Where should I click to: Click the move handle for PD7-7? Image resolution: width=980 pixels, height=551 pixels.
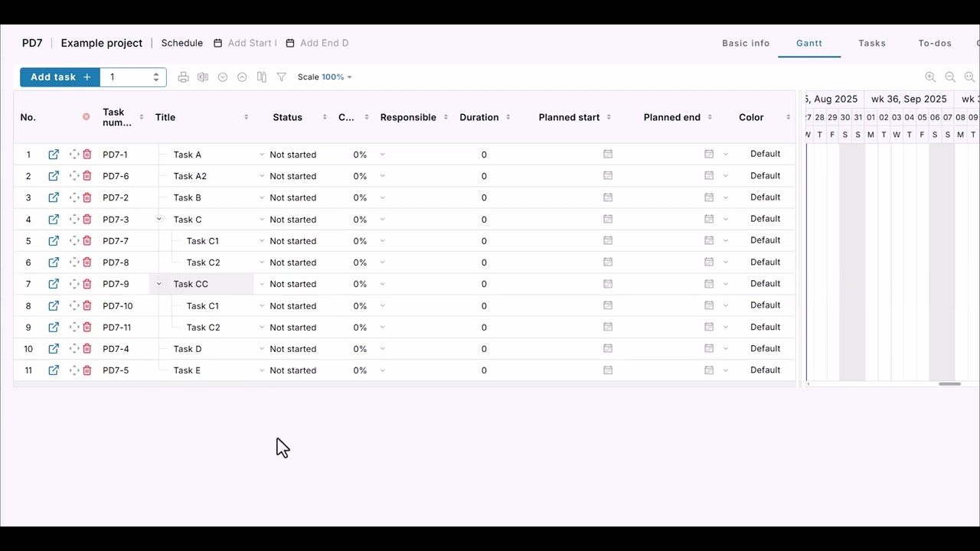(74, 241)
